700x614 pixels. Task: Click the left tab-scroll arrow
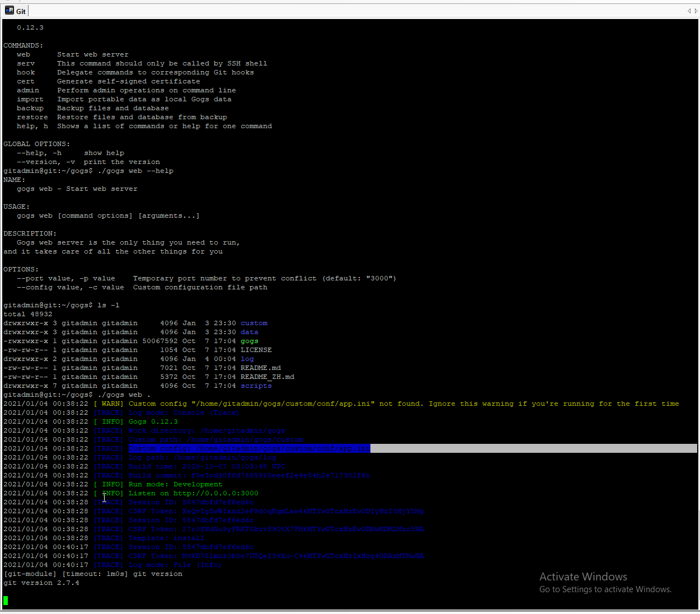pyautogui.click(x=689, y=11)
